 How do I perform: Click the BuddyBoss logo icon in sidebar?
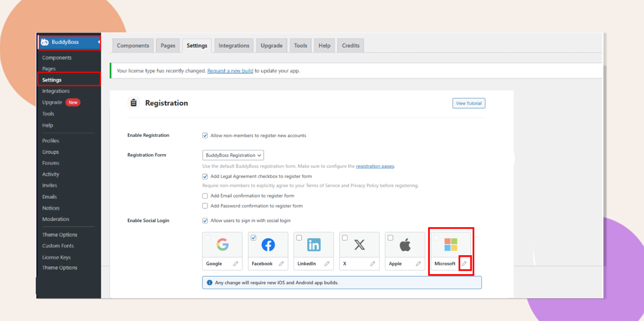[x=45, y=42]
